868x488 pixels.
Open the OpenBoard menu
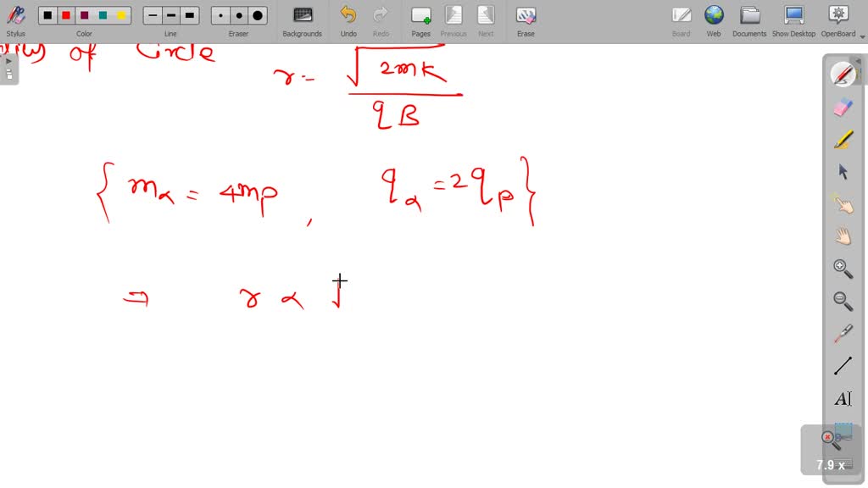click(838, 20)
